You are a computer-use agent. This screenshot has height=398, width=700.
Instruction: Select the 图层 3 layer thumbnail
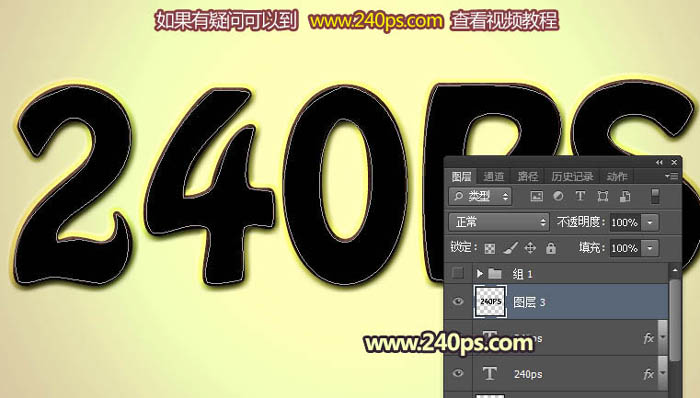coord(490,302)
